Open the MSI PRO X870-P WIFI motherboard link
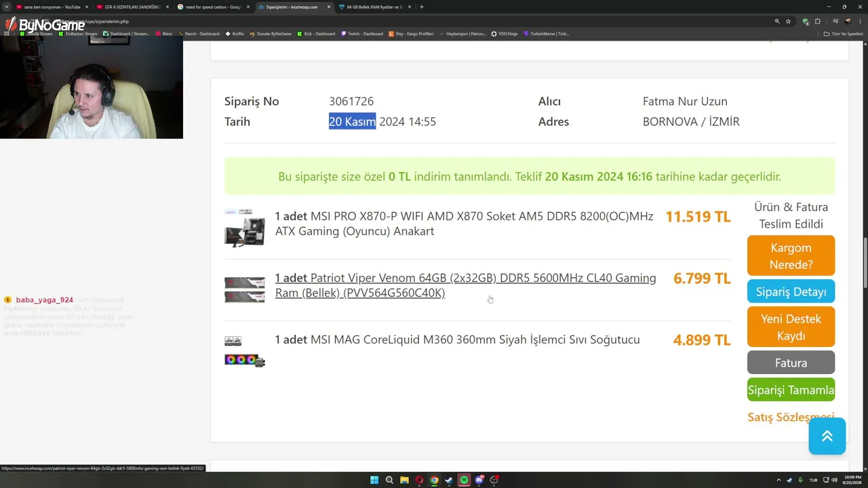Image resolution: width=868 pixels, height=488 pixels. [x=464, y=224]
